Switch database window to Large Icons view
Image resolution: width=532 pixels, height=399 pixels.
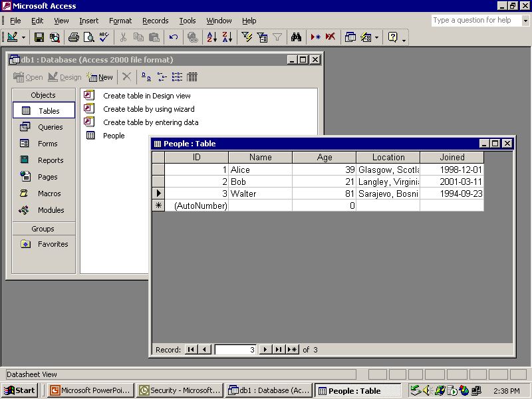146,77
